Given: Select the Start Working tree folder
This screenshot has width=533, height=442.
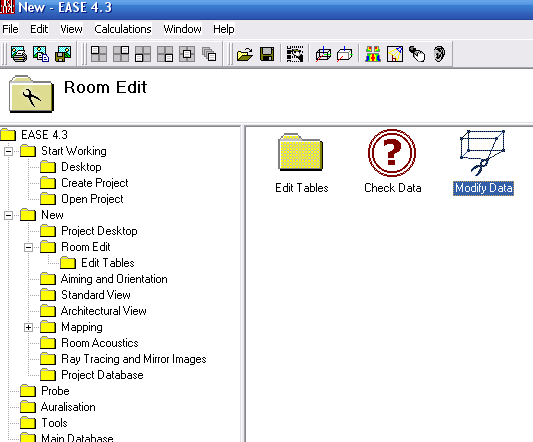Looking at the screenshot, I should click(x=74, y=151).
